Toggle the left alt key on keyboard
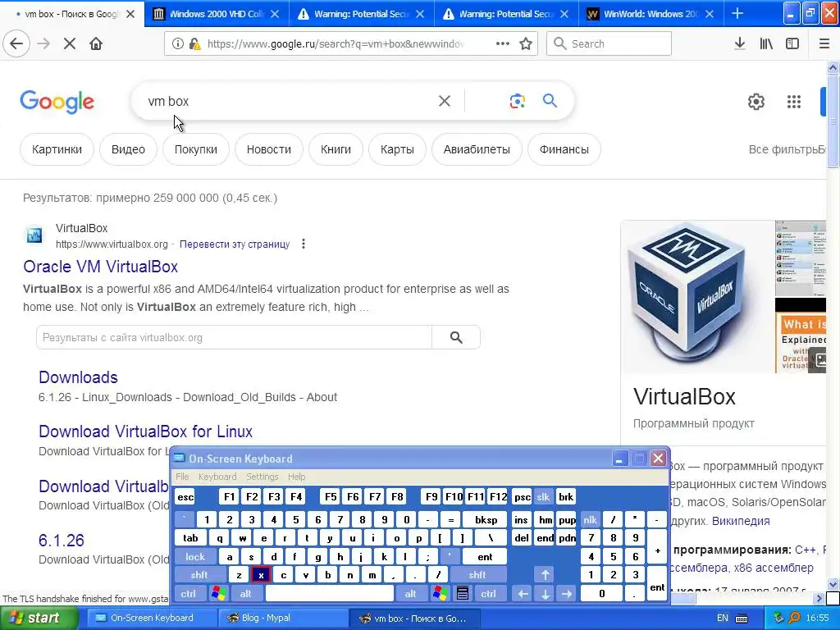 (x=246, y=594)
